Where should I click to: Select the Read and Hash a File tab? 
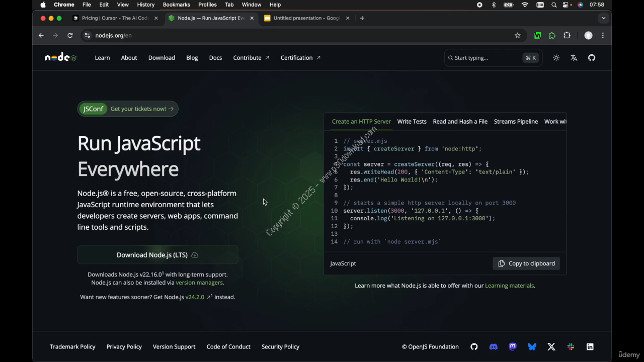pyautogui.click(x=460, y=122)
